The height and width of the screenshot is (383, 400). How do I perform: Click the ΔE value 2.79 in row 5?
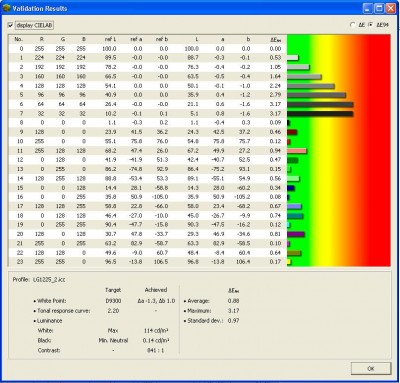(x=275, y=95)
